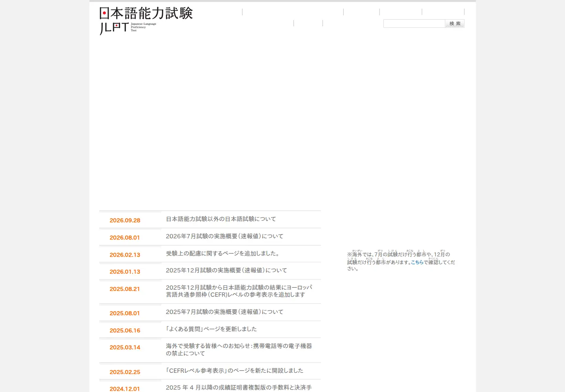Open 「CEFRレベル参考表示」のページを新たに開設しました
This screenshot has height=392, width=565.
tap(235, 371)
